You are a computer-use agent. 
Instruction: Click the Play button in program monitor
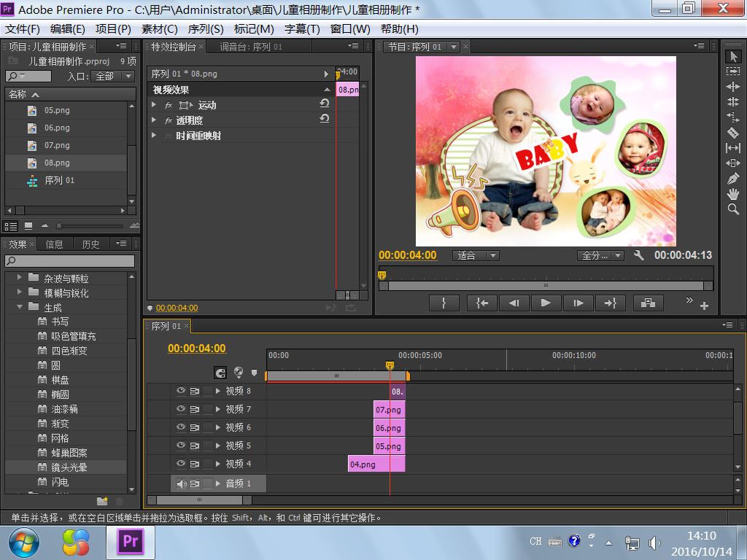546,303
